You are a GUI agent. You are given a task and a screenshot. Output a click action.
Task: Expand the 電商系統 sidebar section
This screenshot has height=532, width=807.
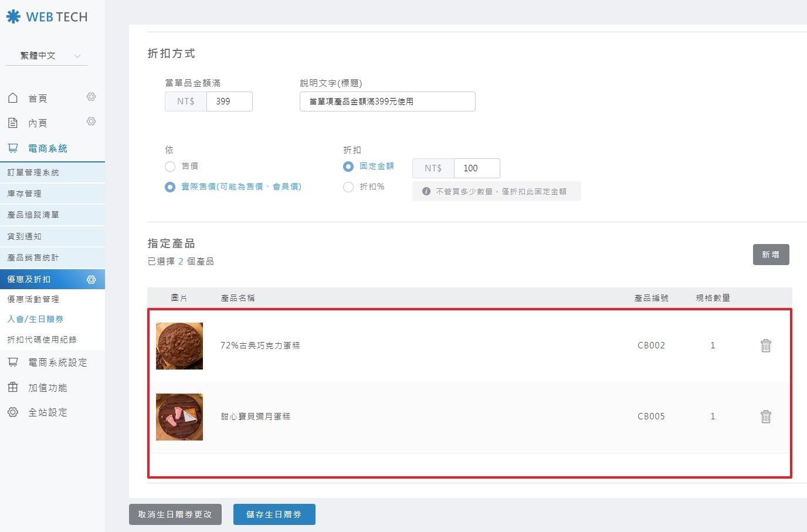click(47, 148)
